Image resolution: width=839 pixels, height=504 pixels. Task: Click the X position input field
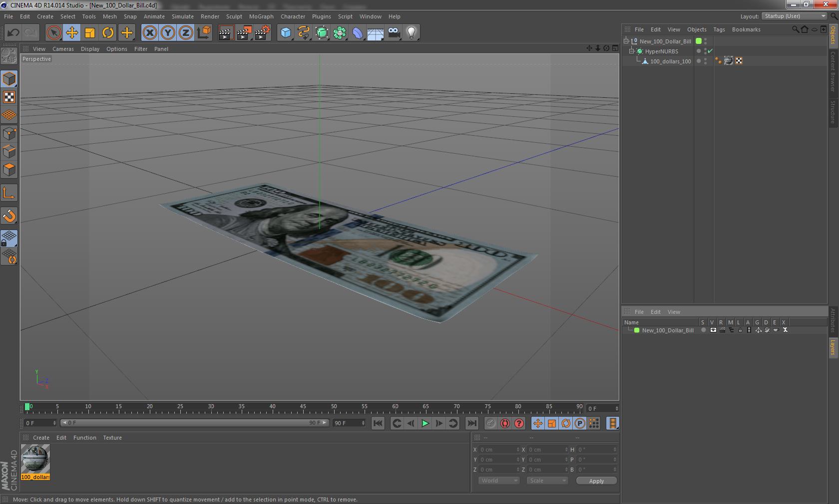(x=499, y=450)
